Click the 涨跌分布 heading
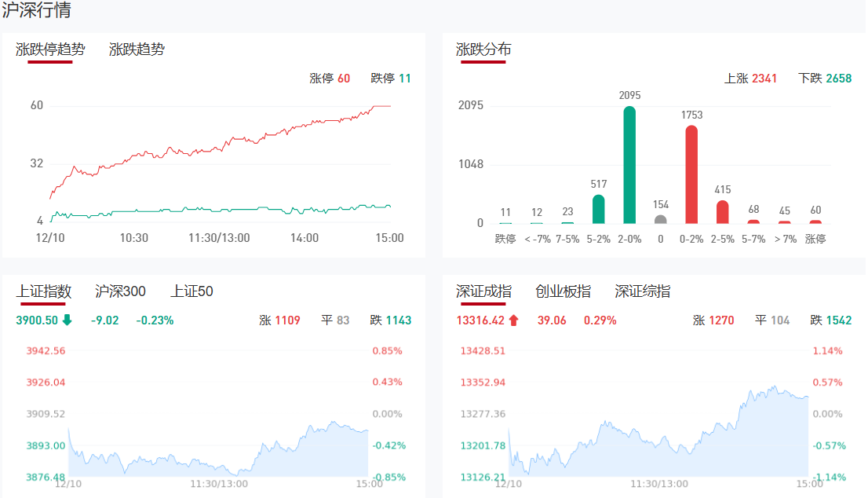The height and width of the screenshot is (498, 868). [x=483, y=49]
